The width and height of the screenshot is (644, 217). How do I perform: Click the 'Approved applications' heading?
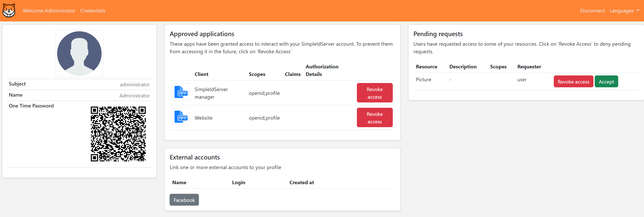pos(202,34)
